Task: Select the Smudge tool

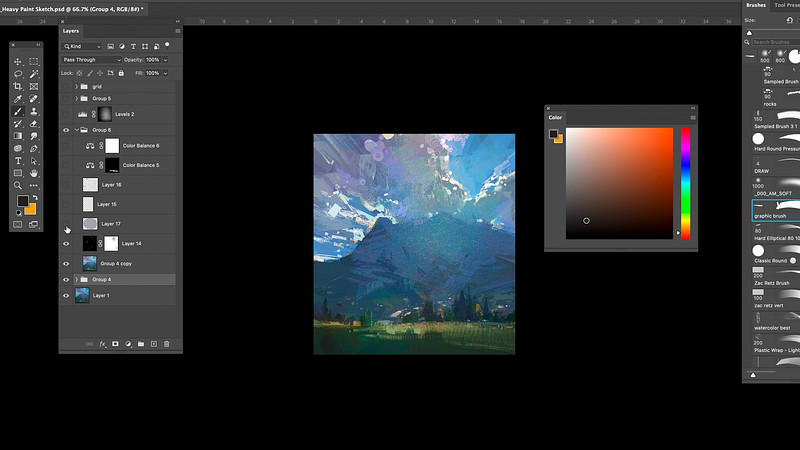Action: [x=34, y=136]
